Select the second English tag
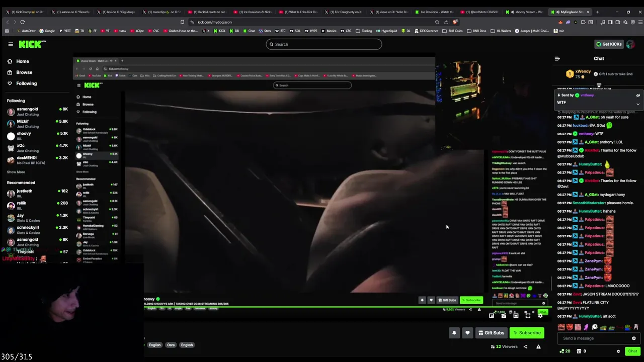 pyautogui.click(x=187, y=345)
